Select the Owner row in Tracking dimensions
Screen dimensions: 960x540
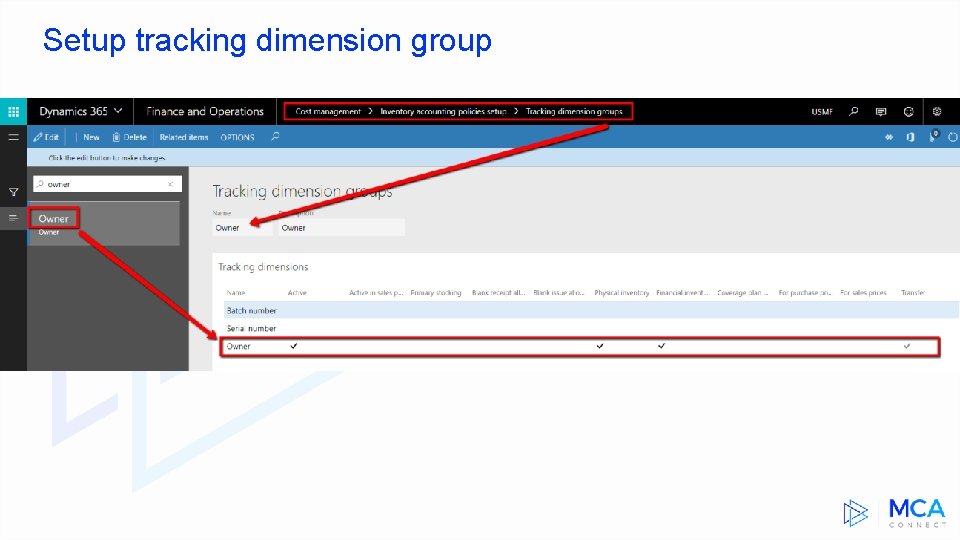coord(580,346)
